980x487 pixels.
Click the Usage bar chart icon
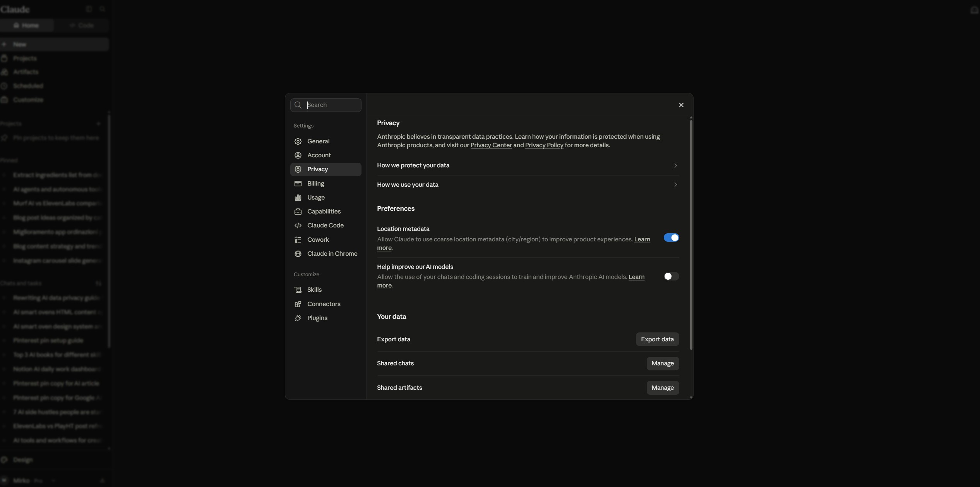[298, 198]
